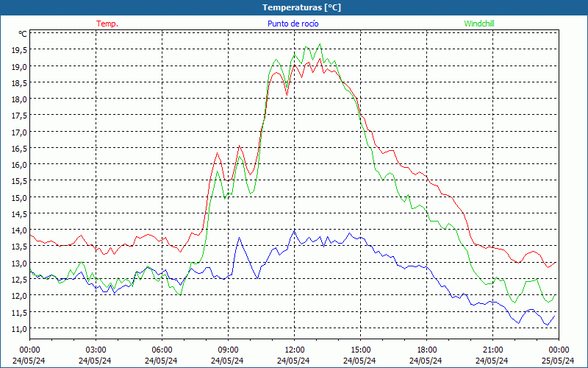Click the 18,0 y-axis value

pos(19,99)
